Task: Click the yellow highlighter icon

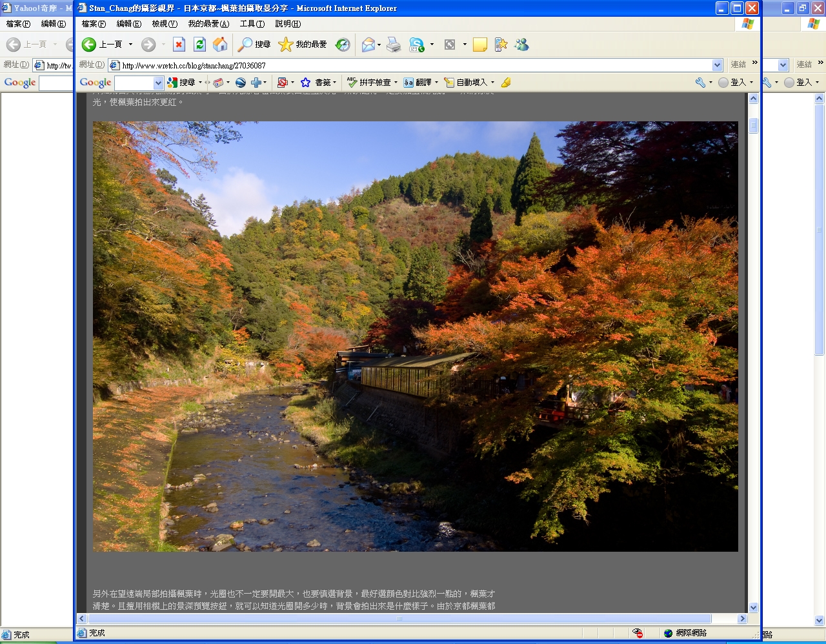Action: 506,83
